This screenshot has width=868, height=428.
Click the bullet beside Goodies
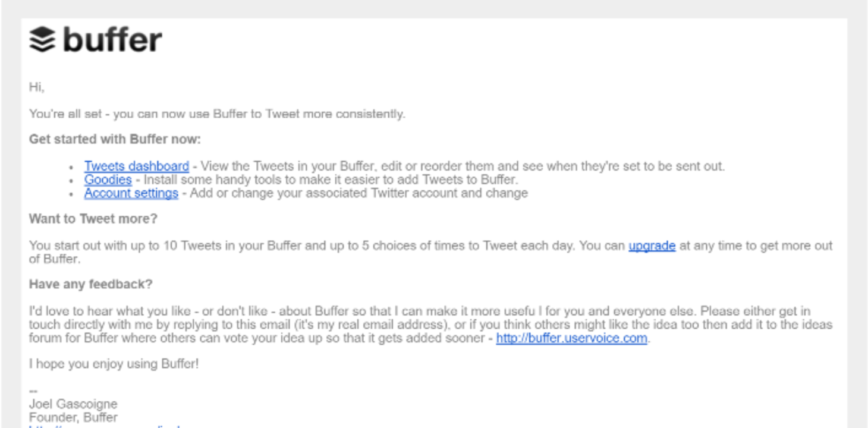point(71,181)
